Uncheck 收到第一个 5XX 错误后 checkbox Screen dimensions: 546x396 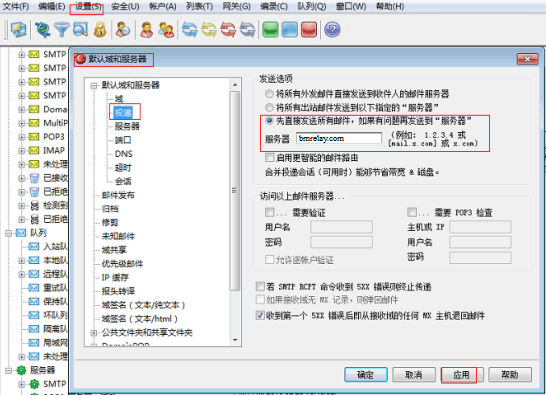tap(260, 316)
